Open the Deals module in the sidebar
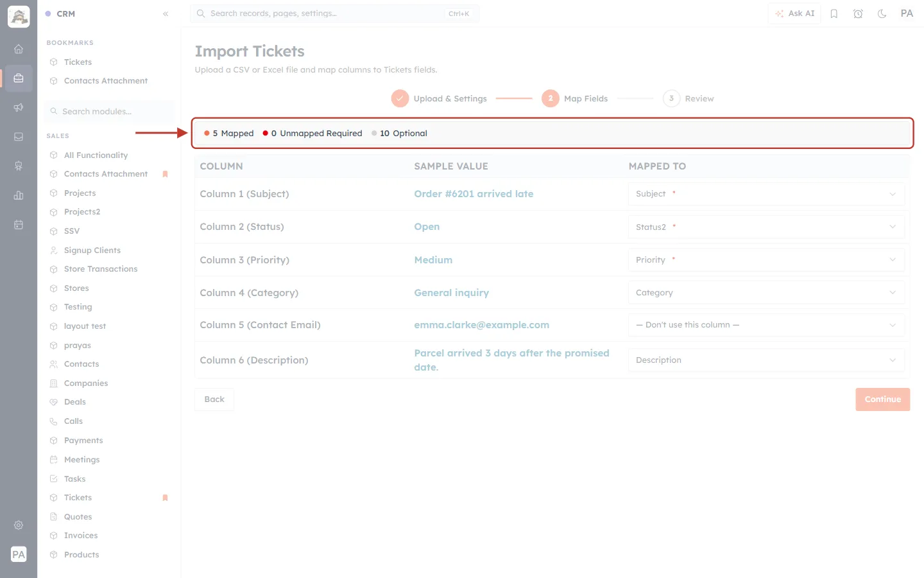Viewport: 924px width, 578px height. (75, 402)
